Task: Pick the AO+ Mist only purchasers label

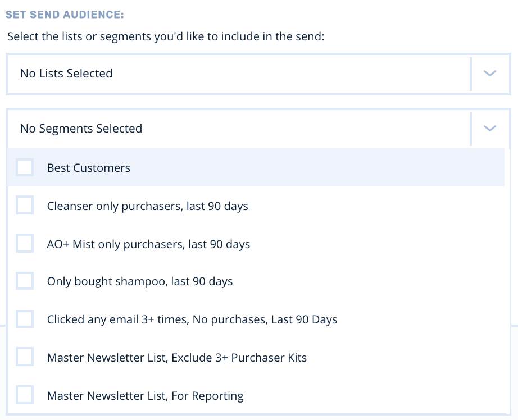Action: click(x=148, y=244)
